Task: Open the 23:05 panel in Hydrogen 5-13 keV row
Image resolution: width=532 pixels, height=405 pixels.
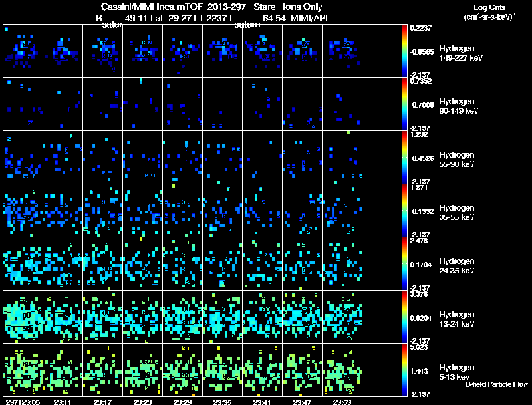Action: tap(23, 370)
